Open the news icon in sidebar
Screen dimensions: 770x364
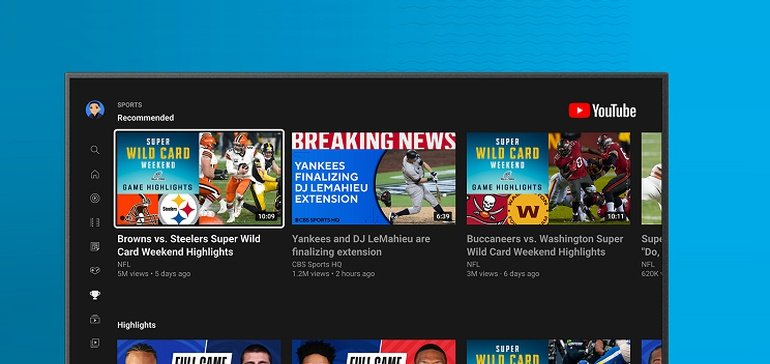pos(95,247)
